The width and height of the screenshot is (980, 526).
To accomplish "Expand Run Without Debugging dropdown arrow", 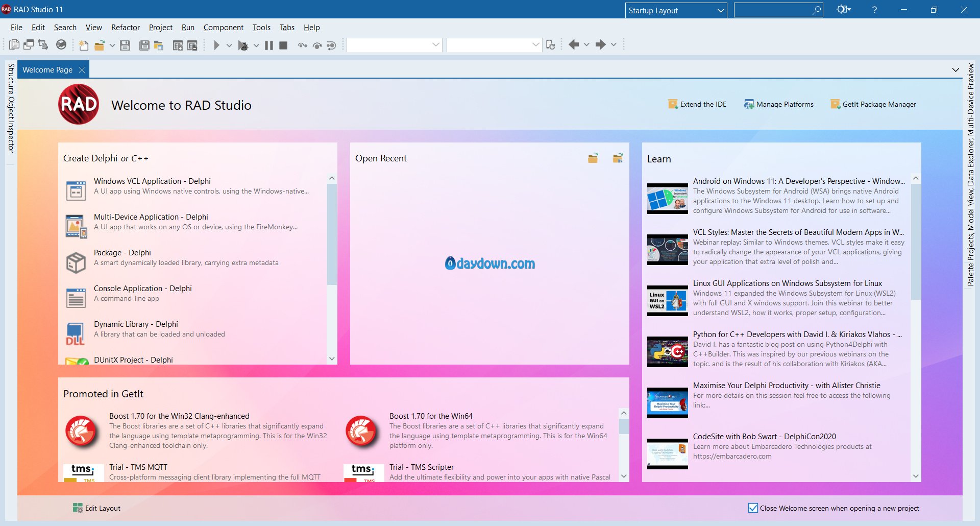I will (x=256, y=45).
